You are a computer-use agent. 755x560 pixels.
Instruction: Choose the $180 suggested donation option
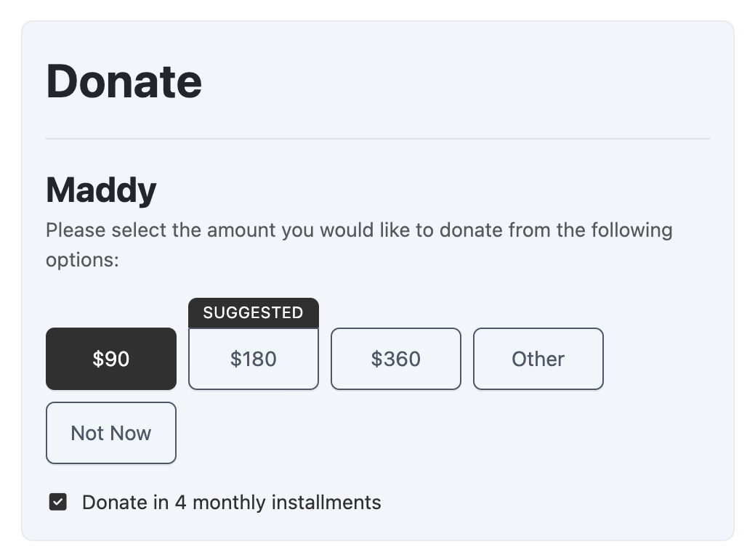[x=253, y=359]
